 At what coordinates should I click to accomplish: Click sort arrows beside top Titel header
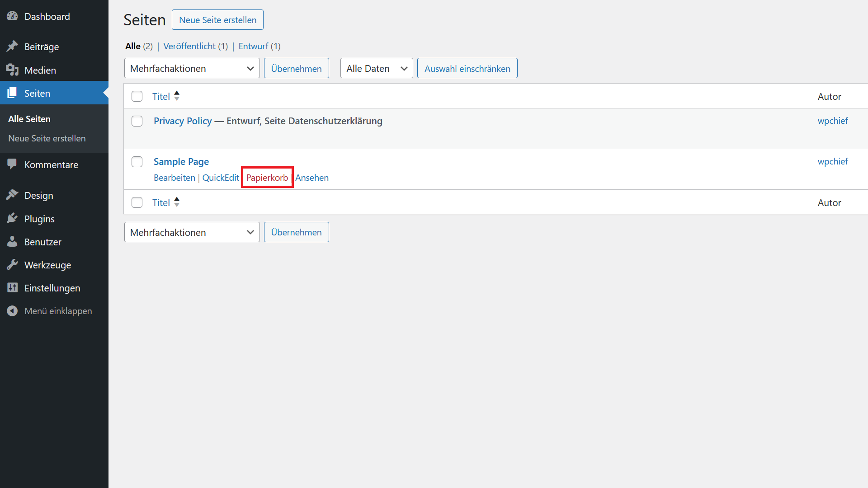[177, 96]
